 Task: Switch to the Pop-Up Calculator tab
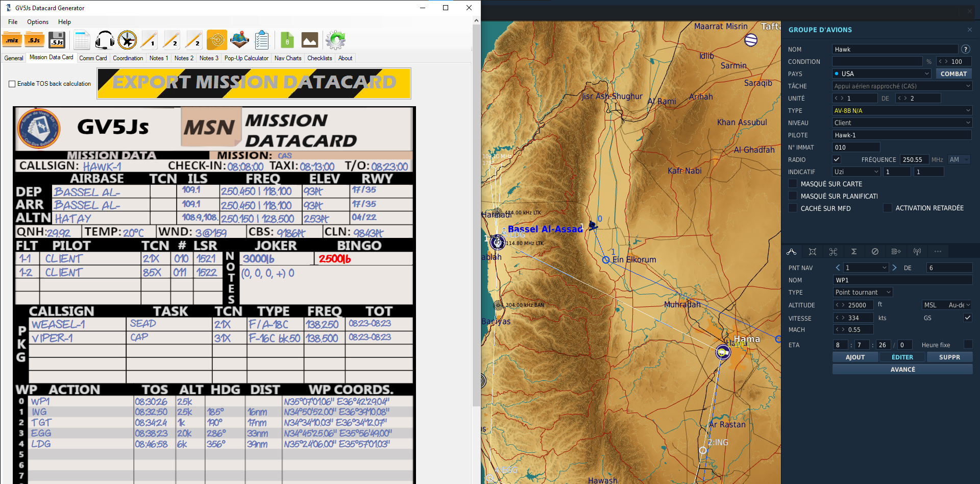[246, 58]
